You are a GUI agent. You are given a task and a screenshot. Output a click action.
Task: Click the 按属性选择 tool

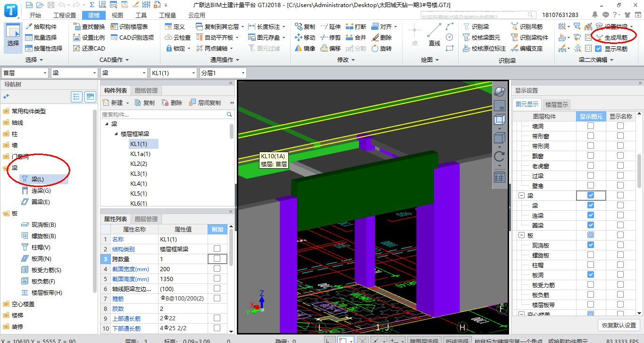[44, 48]
